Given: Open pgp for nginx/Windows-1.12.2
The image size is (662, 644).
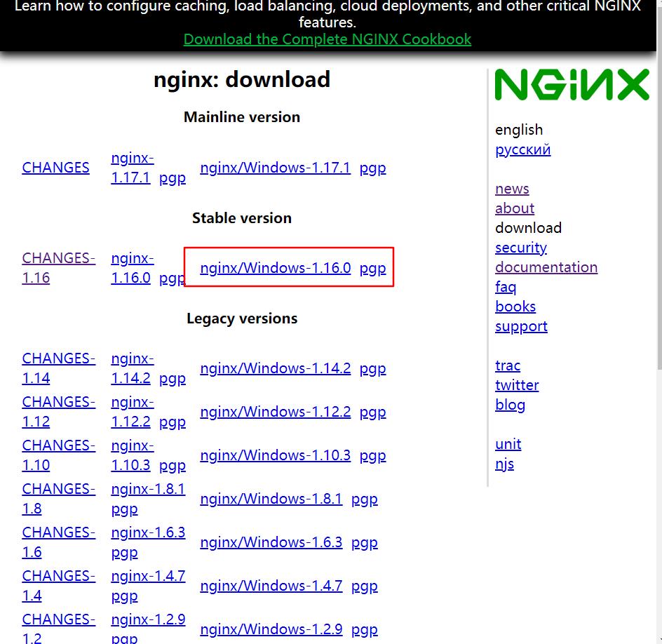Looking at the screenshot, I should (373, 412).
